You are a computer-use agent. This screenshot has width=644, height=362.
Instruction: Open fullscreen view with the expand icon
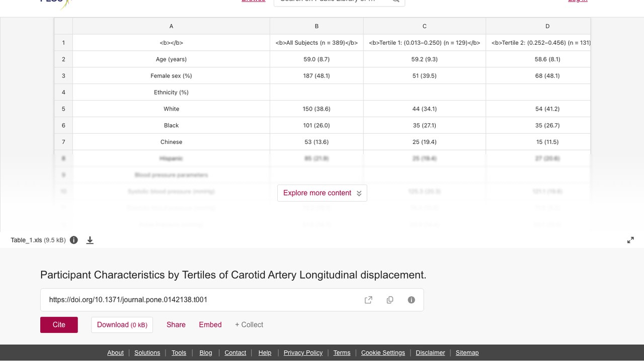coord(630,240)
